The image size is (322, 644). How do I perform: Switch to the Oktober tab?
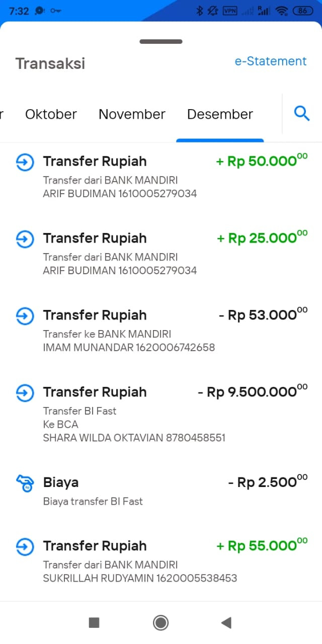(51, 114)
